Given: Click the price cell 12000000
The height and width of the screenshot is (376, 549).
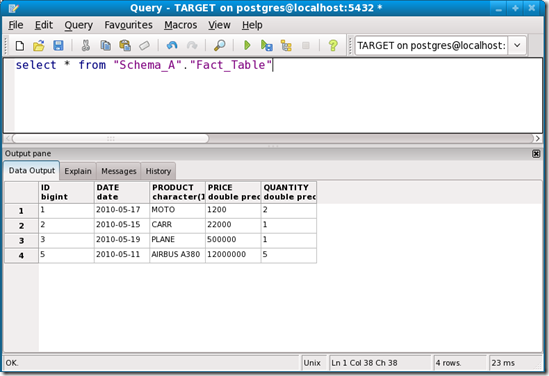Looking at the screenshot, I should tap(233, 255).
